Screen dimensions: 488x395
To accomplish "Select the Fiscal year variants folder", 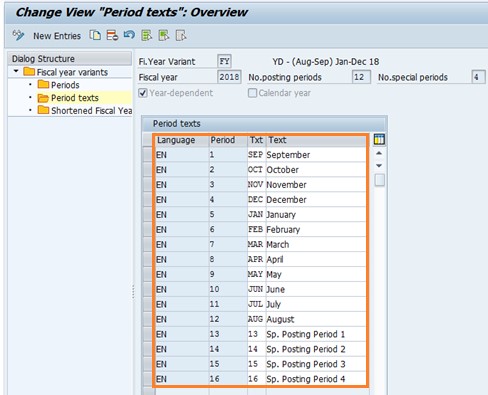I will tap(72, 72).
